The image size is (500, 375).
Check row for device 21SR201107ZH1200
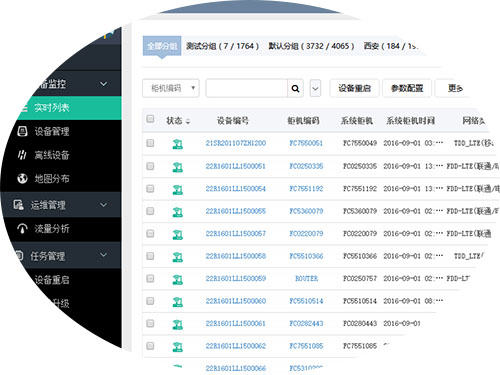150,143
